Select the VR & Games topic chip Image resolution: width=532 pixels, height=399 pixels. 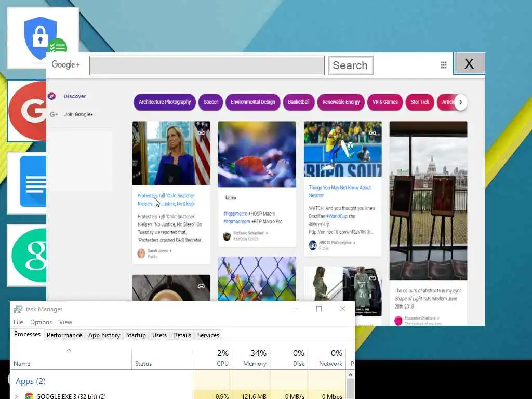[x=385, y=102]
